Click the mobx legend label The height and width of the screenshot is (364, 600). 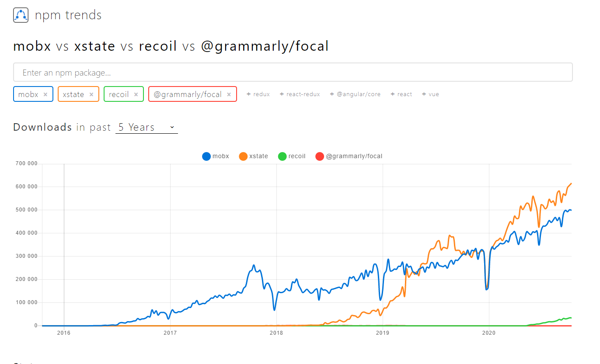pyautogui.click(x=221, y=156)
